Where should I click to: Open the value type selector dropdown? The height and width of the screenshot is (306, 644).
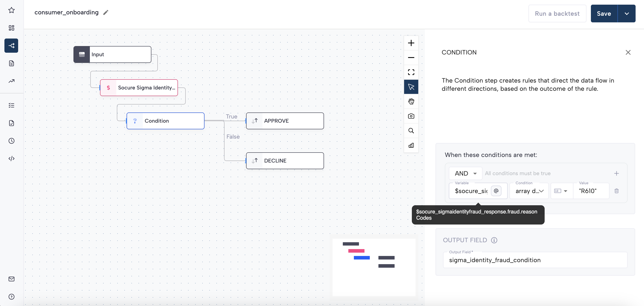point(561,191)
